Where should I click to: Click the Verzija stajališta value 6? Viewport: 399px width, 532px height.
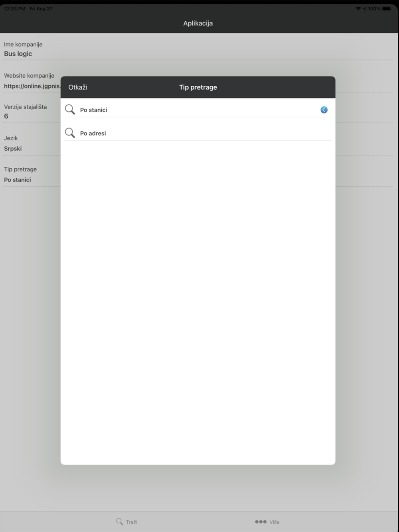[x=6, y=116]
